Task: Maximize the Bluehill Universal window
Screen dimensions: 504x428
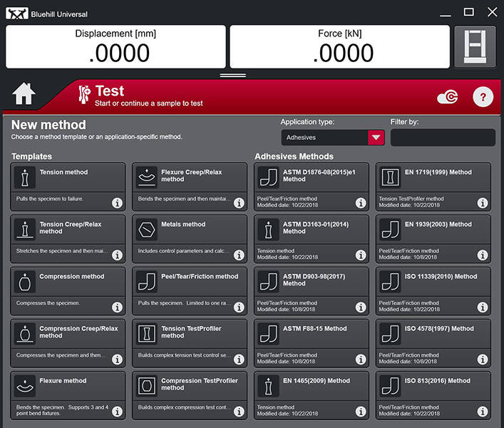Action: pos(468,12)
